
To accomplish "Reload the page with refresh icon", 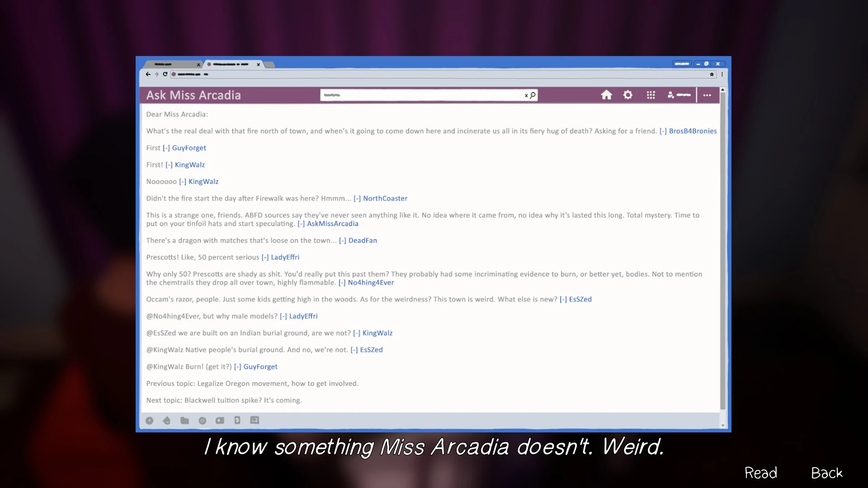I will pos(165,74).
